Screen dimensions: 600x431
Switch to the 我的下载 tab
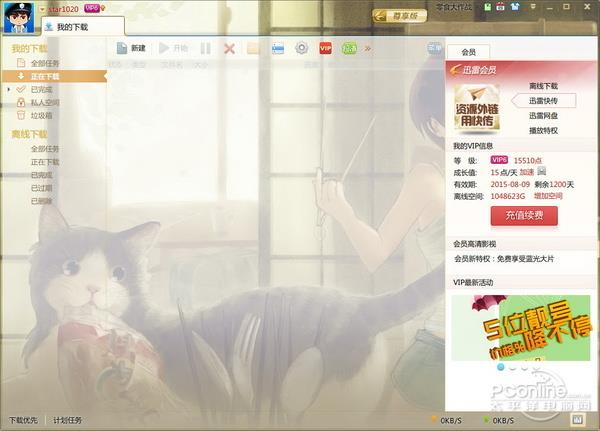click(83, 27)
